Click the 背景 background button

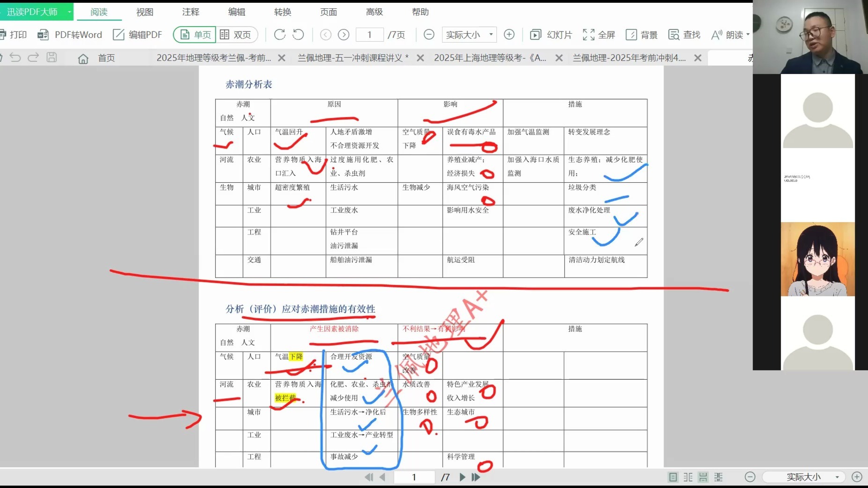pos(642,35)
